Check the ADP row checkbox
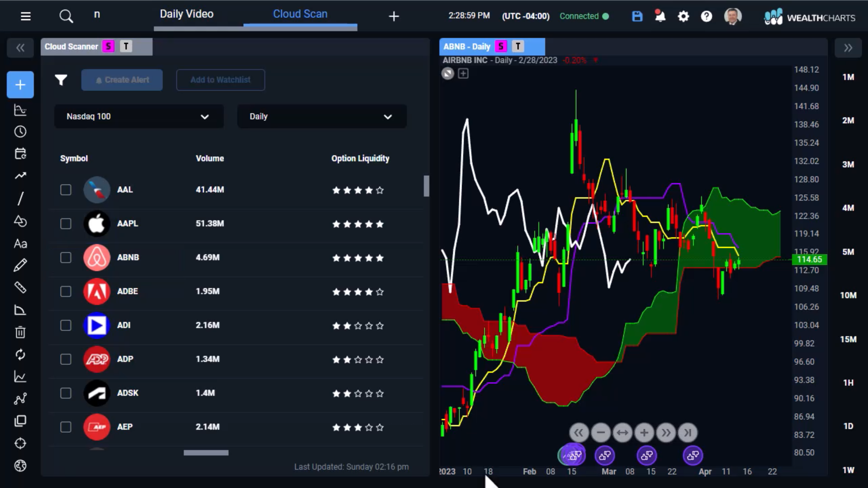 [x=66, y=359]
